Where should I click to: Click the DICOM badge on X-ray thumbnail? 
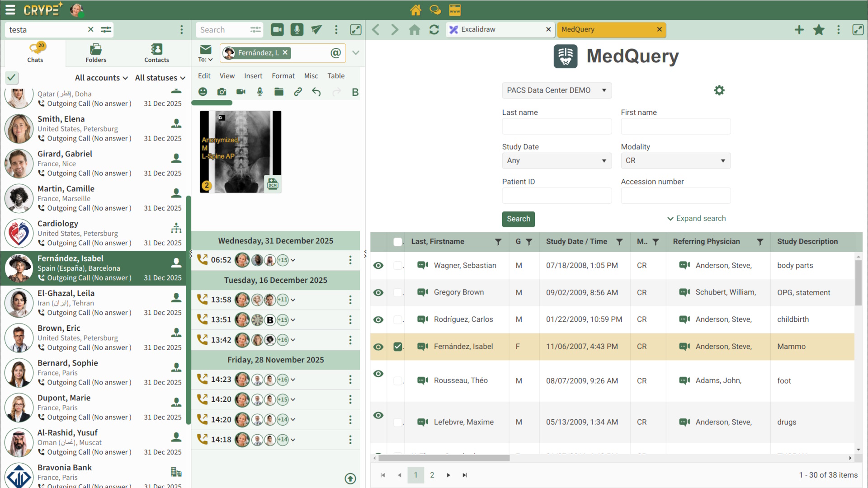273,184
